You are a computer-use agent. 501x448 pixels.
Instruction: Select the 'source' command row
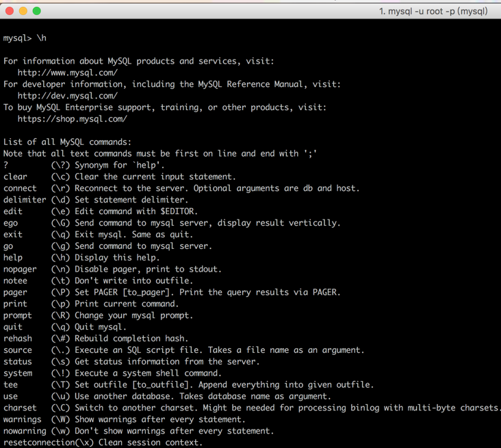[x=183, y=350]
